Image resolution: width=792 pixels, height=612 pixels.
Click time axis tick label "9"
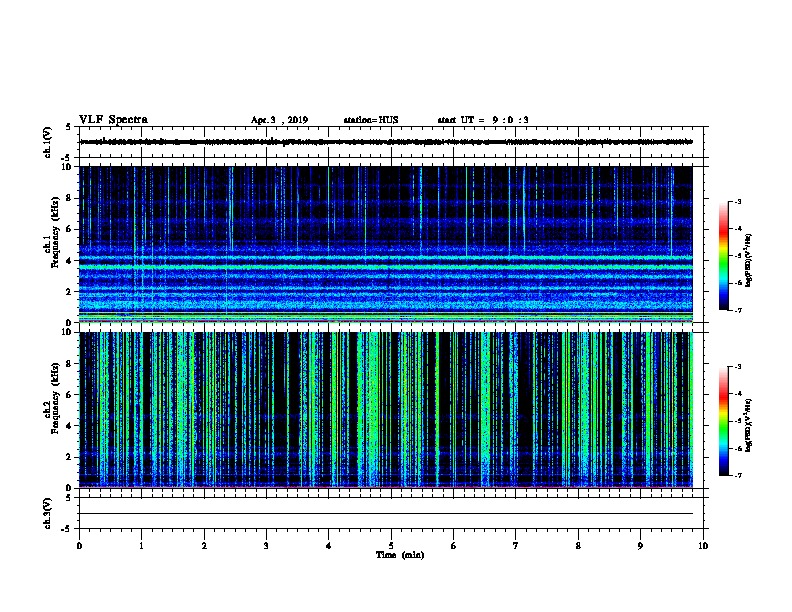pyautogui.click(x=640, y=546)
